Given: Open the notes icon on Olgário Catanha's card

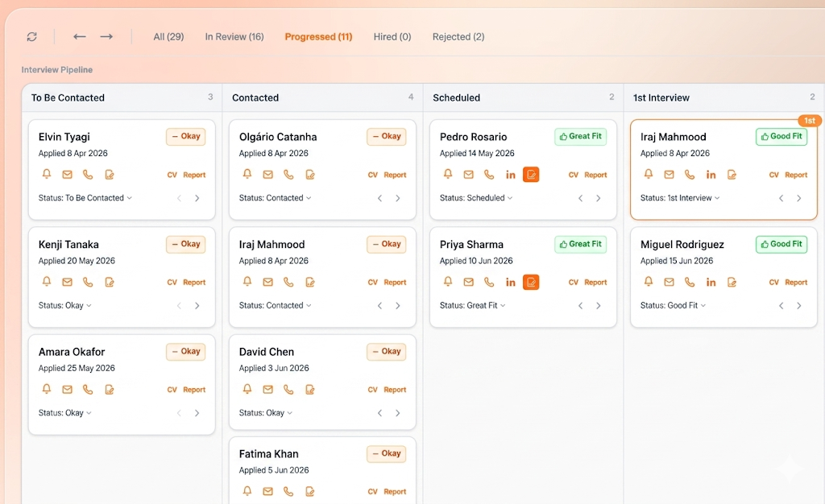Looking at the screenshot, I should pyautogui.click(x=310, y=175).
